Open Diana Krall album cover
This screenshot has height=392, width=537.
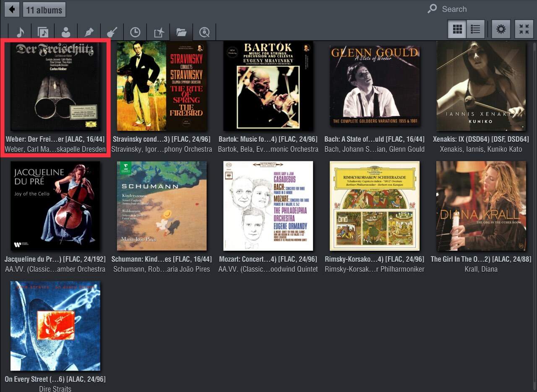tap(481, 206)
